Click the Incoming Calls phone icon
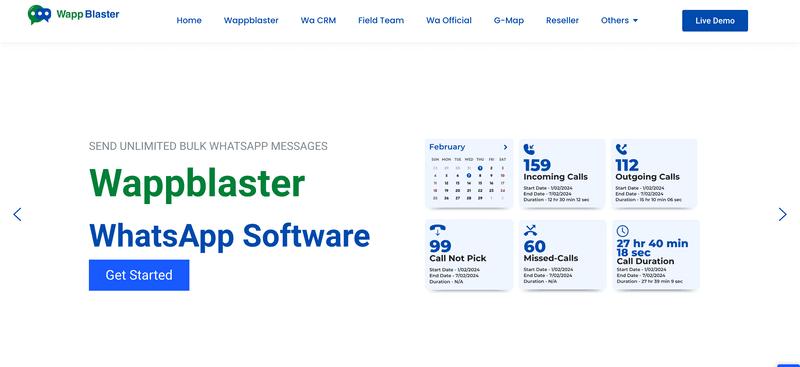This screenshot has width=800, height=367. click(x=529, y=150)
